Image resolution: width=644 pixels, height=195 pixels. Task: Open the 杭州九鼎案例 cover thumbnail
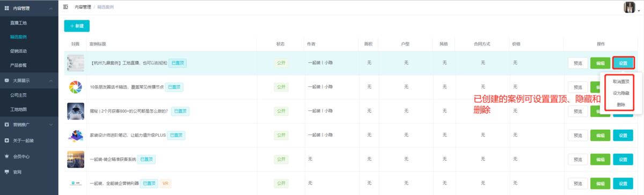click(75, 63)
